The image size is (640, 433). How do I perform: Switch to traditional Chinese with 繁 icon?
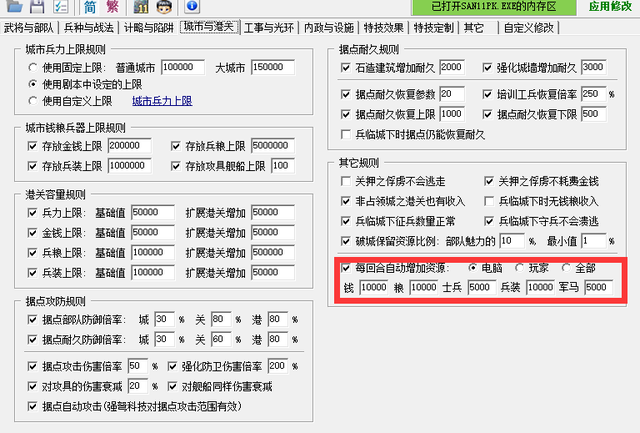click(112, 6)
